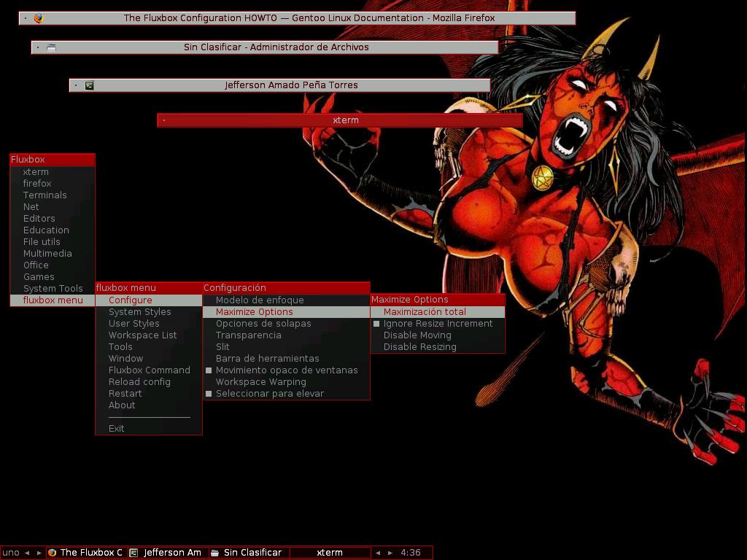This screenshot has height=560, width=747.
Task: Click the terminal icon in the Jefferson Amado titlebar
Action: [90, 85]
